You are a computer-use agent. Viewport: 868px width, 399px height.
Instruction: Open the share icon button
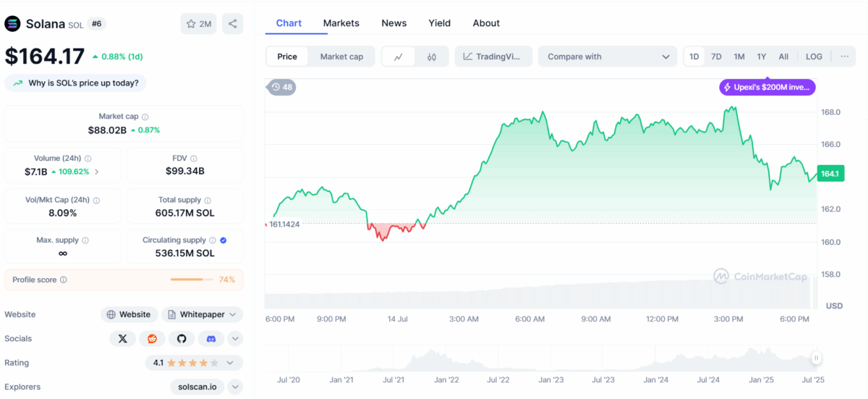click(233, 24)
